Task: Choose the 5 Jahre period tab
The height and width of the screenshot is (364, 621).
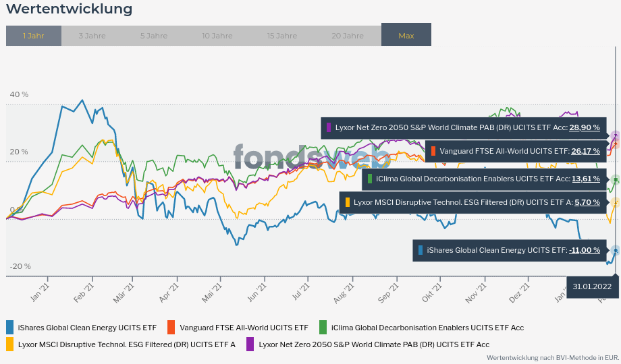Action: (x=154, y=36)
